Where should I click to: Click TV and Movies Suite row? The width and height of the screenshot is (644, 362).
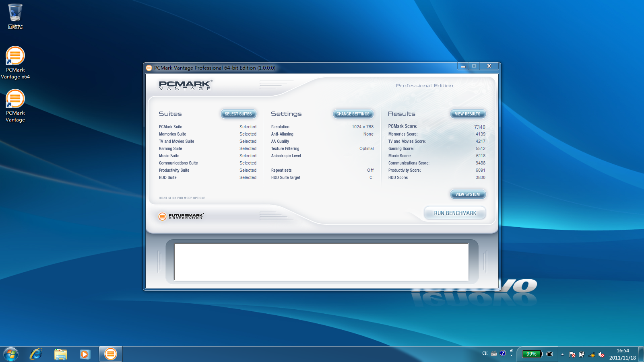(208, 141)
